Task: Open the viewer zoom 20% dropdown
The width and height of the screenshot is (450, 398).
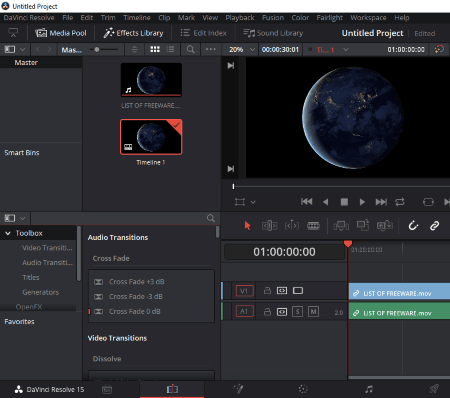Action: [242, 49]
